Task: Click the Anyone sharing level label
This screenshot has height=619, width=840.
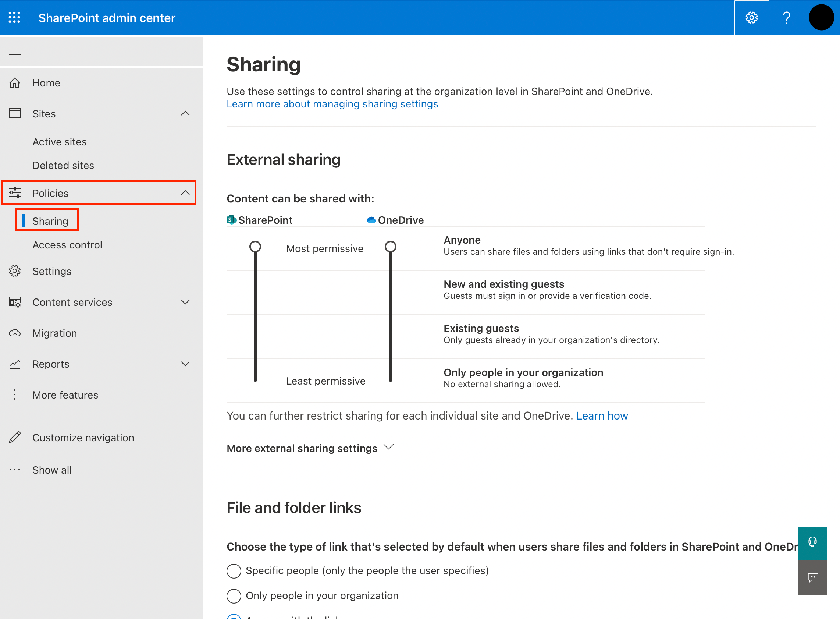Action: pos(462,240)
